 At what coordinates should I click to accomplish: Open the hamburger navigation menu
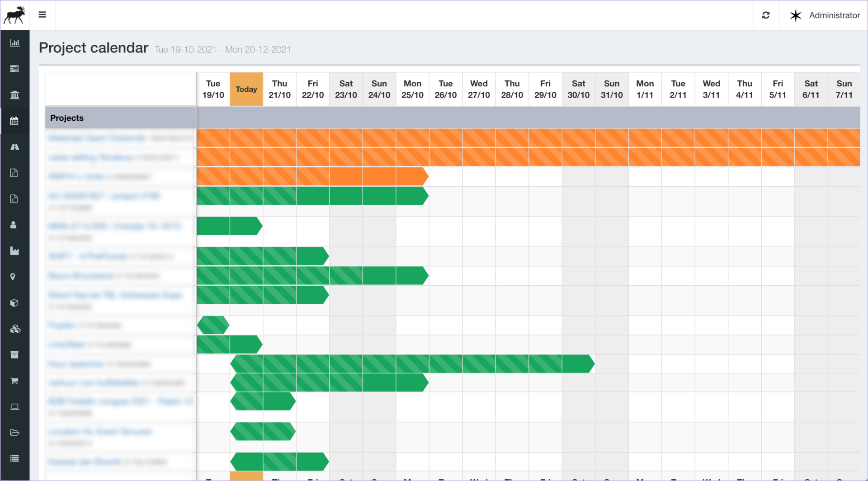(x=42, y=14)
